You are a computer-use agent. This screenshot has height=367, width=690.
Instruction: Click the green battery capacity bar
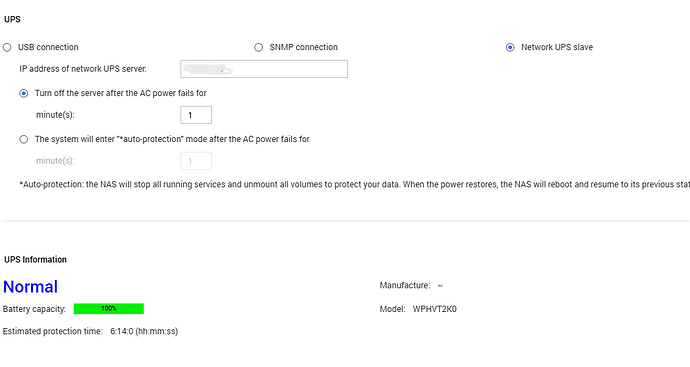[x=109, y=309]
